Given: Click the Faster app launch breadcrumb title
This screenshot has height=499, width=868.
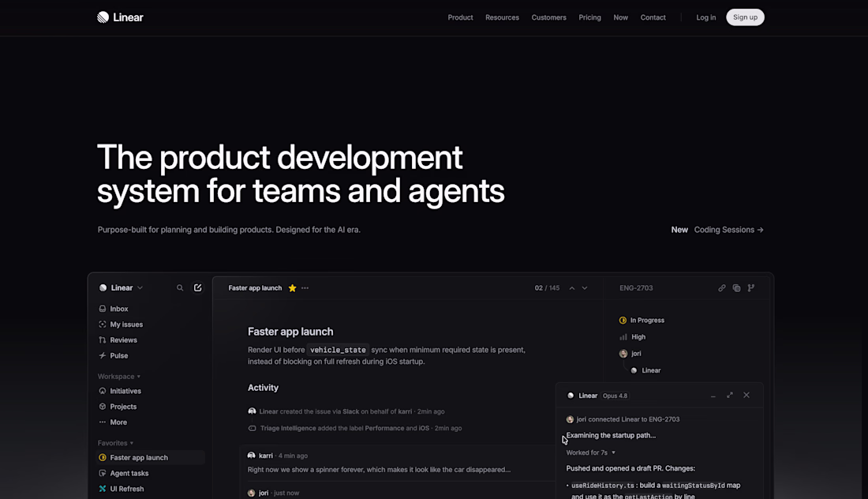Looking at the screenshot, I should tap(255, 288).
